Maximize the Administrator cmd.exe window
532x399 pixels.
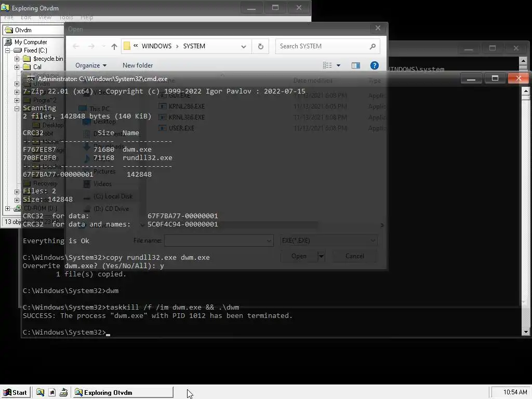495,78
